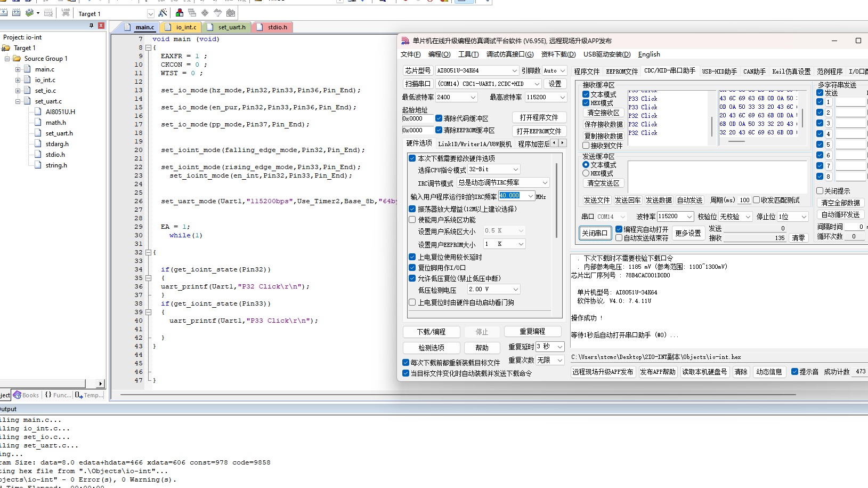Toggle 提示音 checkbox
This screenshot has width=868, height=488.
[794, 372]
